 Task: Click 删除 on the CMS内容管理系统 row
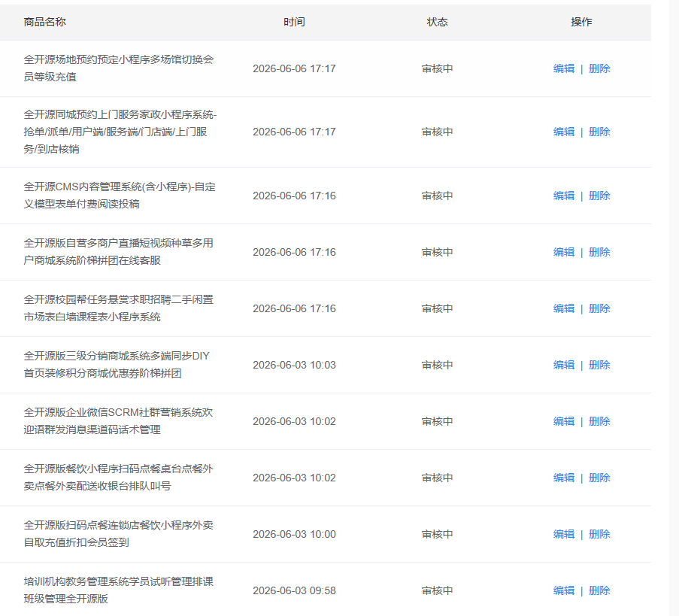click(x=599, y=196)
